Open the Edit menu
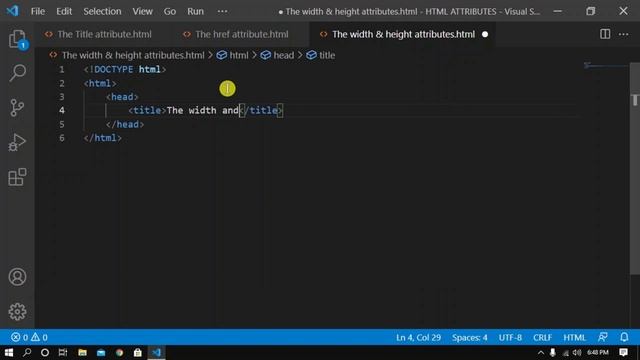The width and height of the screenshot is (640, 360). pyautogui.click(x=64, y=11)
